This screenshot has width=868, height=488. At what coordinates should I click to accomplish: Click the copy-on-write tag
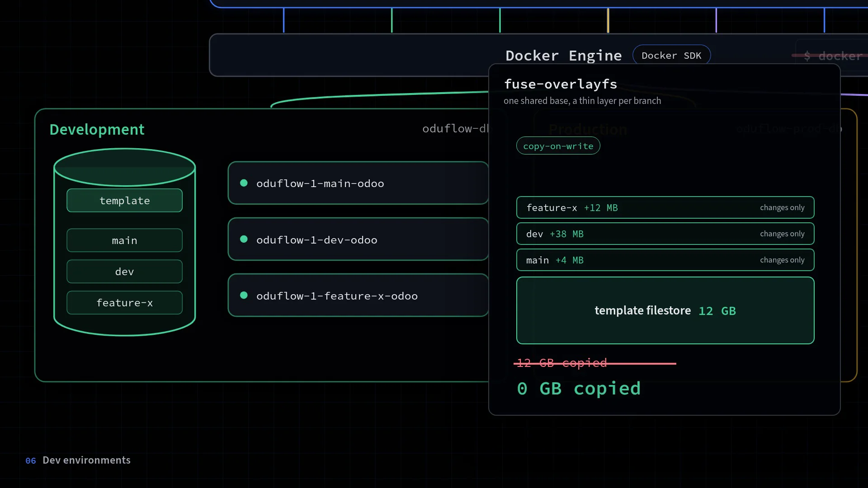tap(558, 146)
